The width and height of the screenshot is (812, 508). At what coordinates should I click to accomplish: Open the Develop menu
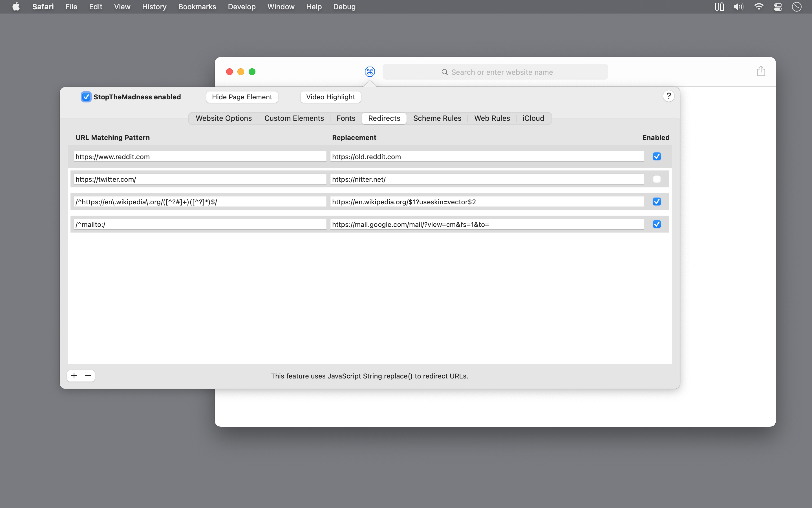[242, 7]
